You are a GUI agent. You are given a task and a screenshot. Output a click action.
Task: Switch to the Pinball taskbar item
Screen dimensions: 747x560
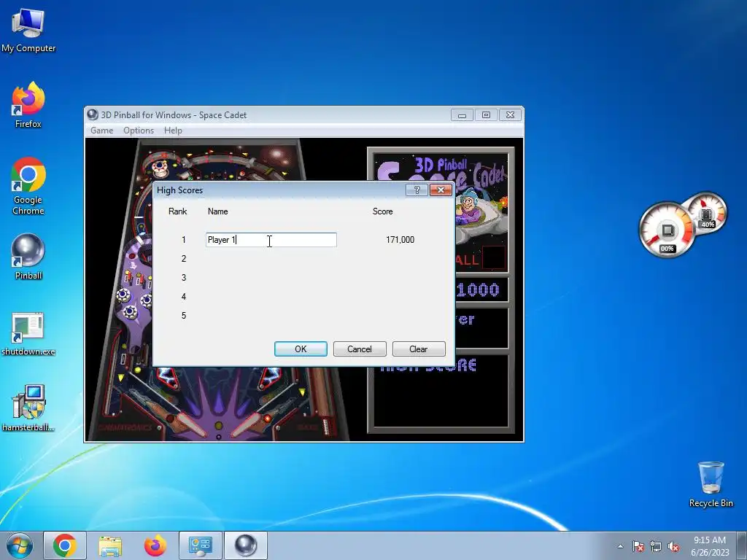click(246, 545)
